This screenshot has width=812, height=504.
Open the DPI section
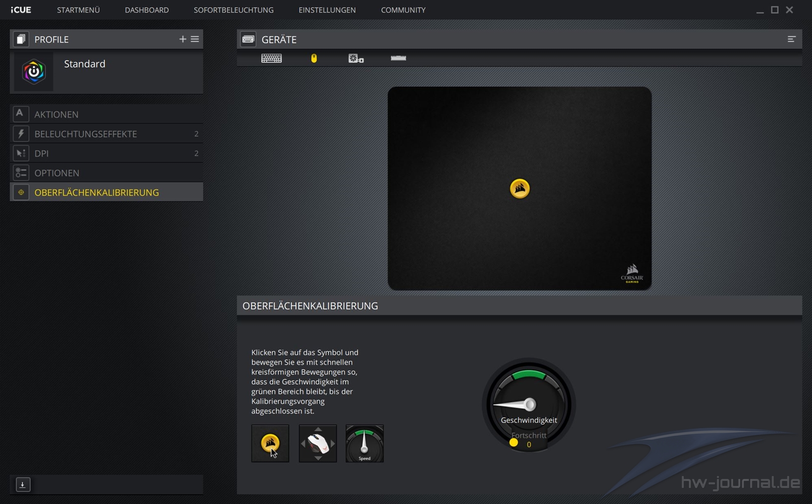click(107, 153)
